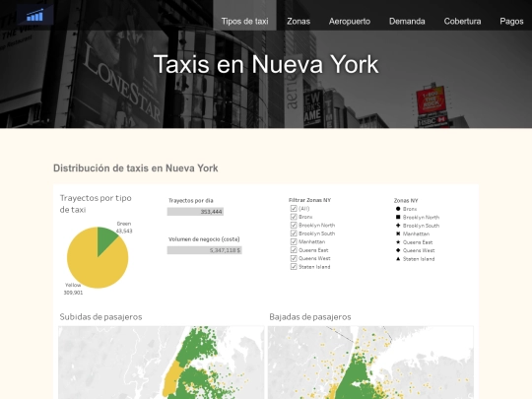Click the Taxis en Nueva York title
This screenshot has height=399, width=532.
266,64
